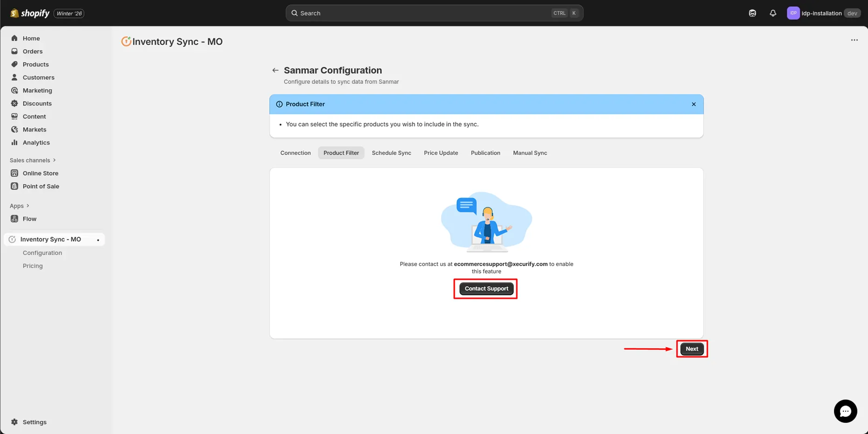Open the Point of Sale channel
Image resolution: width=868 pixels, height=434 pixels.
[x=40, y=186]
